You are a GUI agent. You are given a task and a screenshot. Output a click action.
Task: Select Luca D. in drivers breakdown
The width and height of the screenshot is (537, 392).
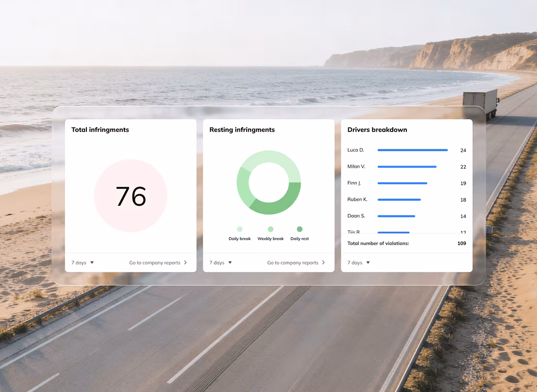(354, 150)
